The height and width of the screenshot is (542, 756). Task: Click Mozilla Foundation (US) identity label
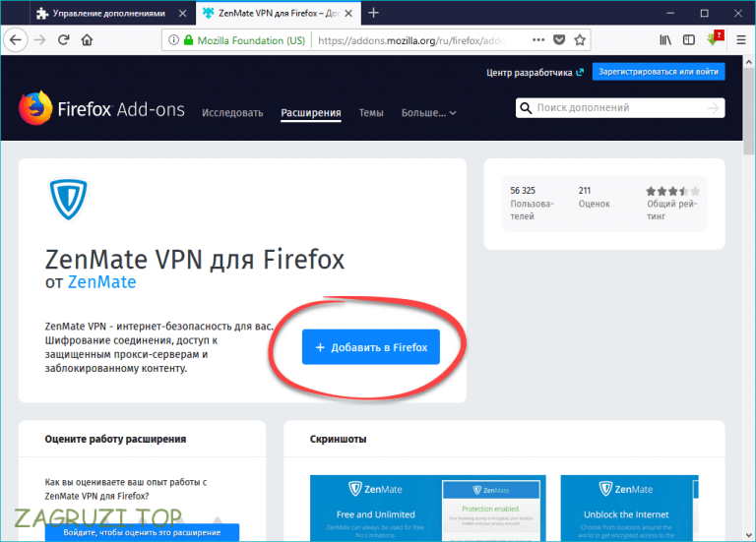251,40
